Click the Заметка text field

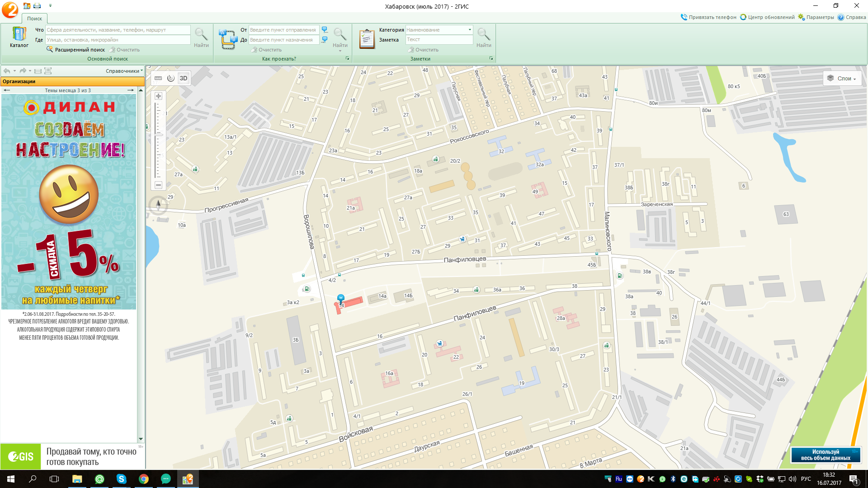439,40
